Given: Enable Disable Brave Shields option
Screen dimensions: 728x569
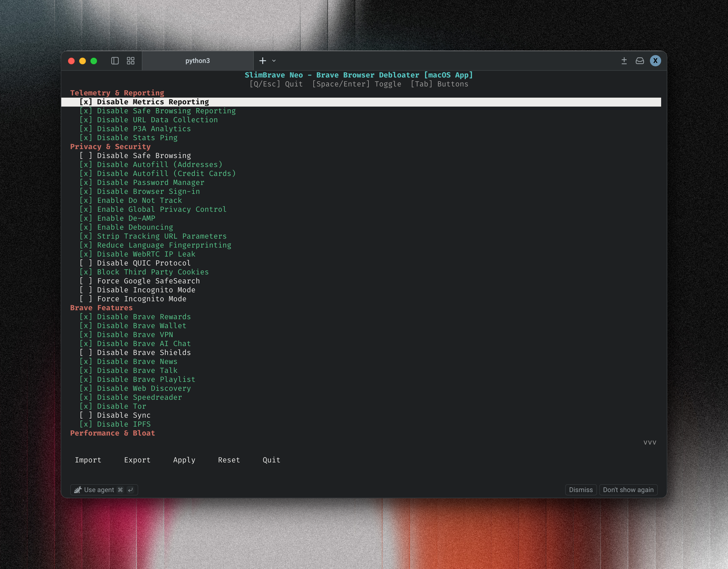Looking at the screenshot, I should tap(135, 353).
